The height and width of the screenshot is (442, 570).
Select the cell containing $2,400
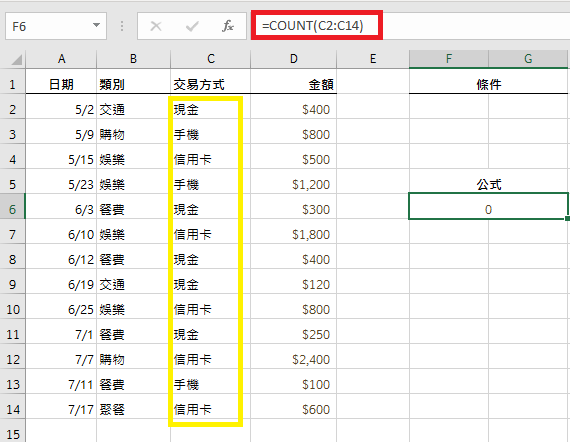point(294,359)
